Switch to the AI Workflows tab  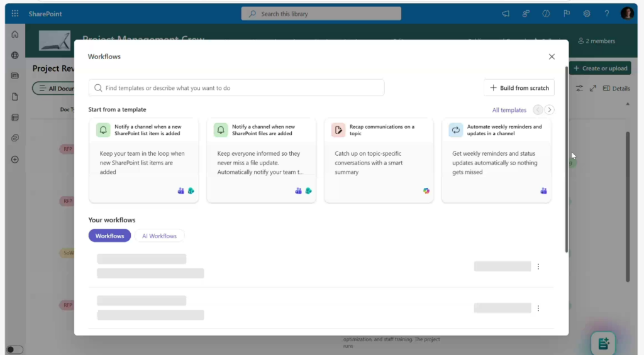pyautogui.click(x=159, y=236)
